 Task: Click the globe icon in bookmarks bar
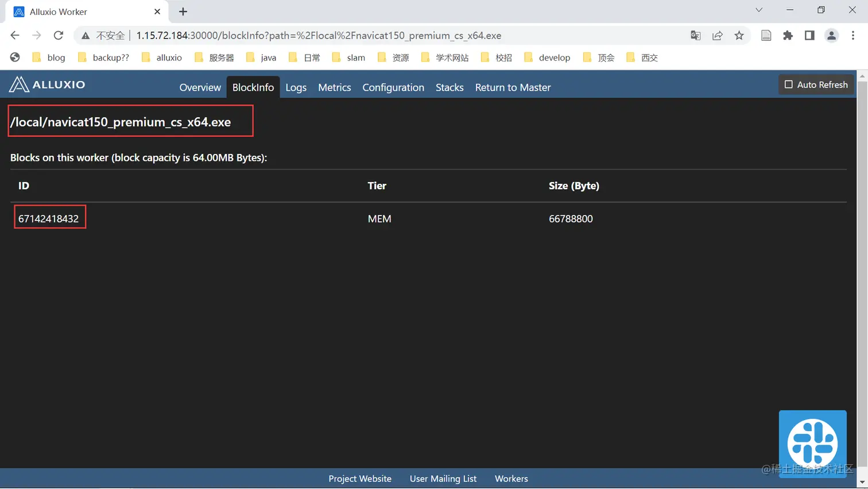tap(15, 57)
